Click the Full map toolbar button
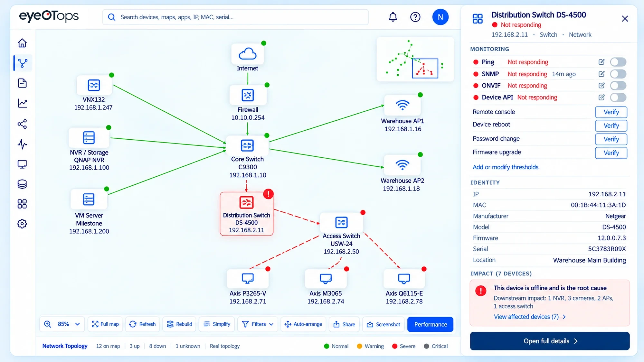 105,324
